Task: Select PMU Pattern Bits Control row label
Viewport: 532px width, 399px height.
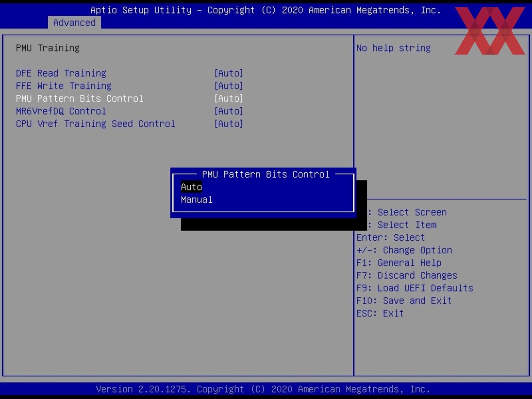Action: coord(79,98)
